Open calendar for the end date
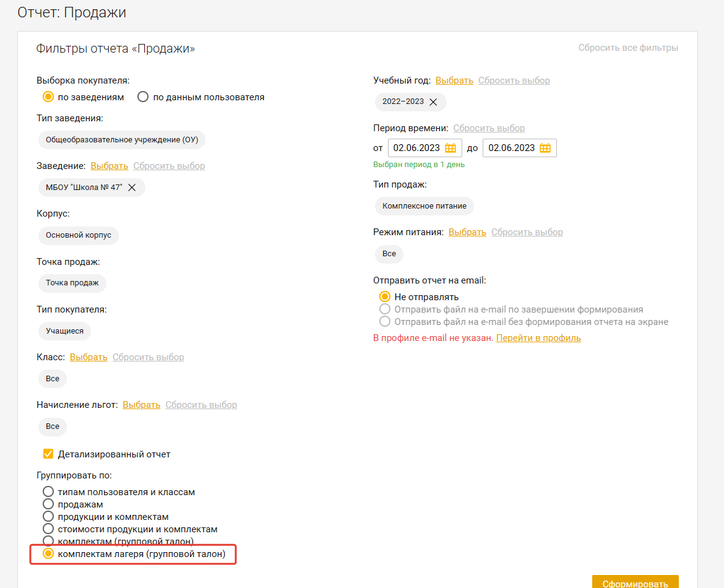Image resolution: width=724 pixels, height=588 pixels. (x=545, y=148)
